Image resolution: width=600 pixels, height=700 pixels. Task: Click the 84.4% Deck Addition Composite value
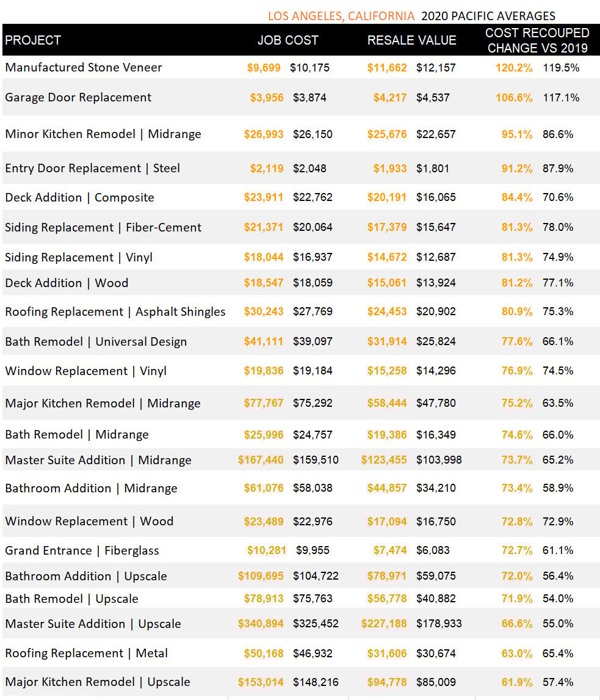click(x=517, y=197)
